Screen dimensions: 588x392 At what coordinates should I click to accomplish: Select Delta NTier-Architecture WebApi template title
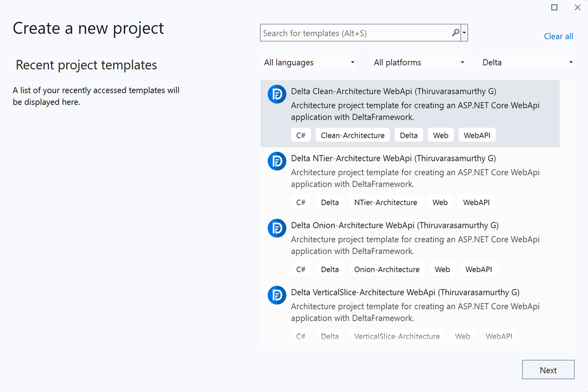393,158
